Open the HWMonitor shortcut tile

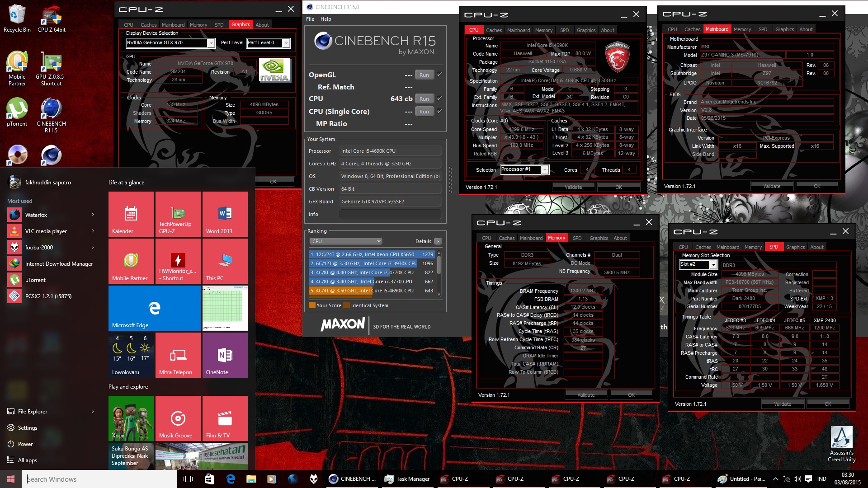click(178, 261)
